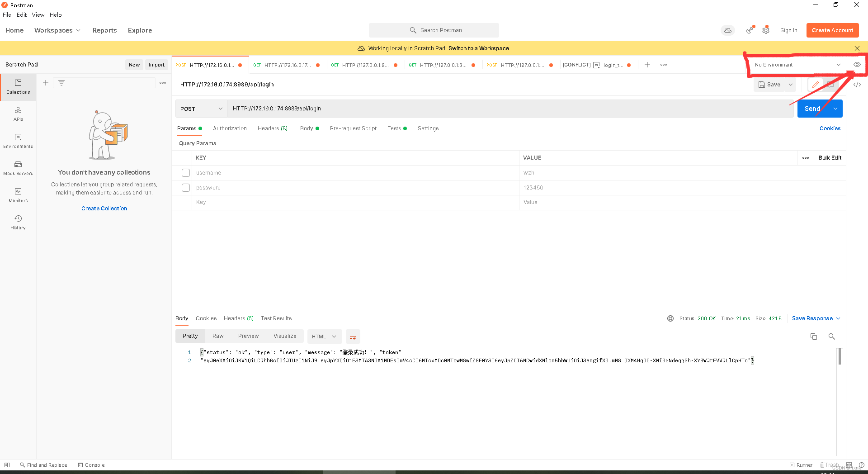Search within the response body

[831, 337]
